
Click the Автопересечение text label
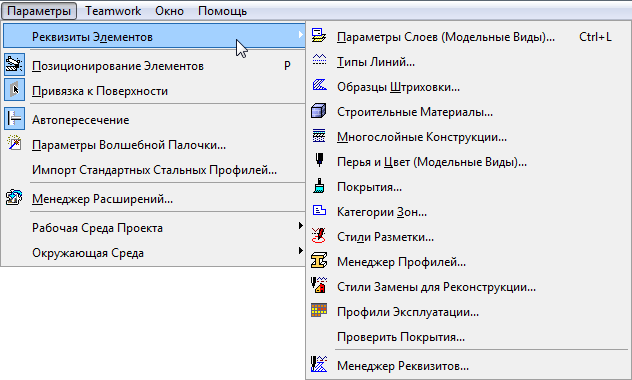click(x=81, y=120)
